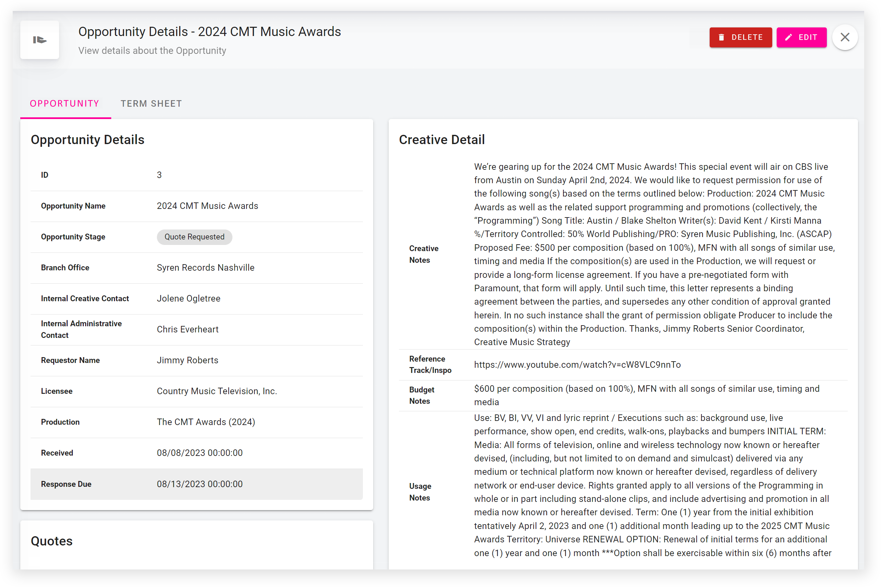Open the TERM SHEET tab

[x=151, y=104]
